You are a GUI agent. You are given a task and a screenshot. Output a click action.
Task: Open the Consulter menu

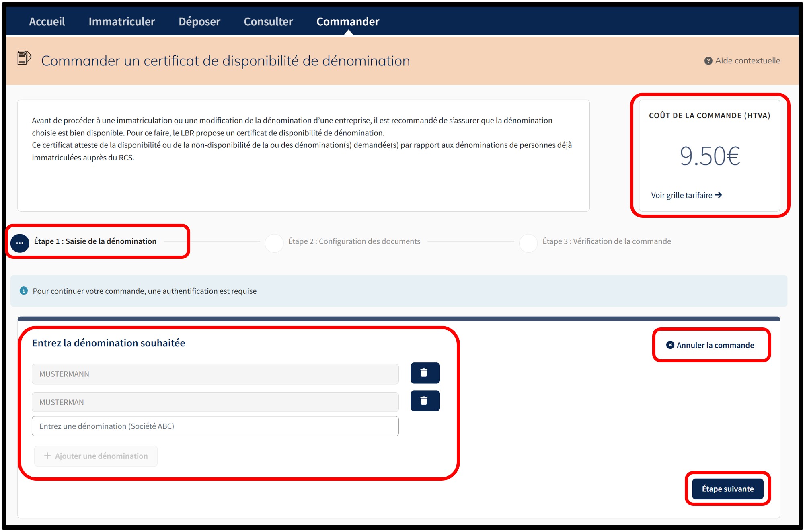coord(268,22)
